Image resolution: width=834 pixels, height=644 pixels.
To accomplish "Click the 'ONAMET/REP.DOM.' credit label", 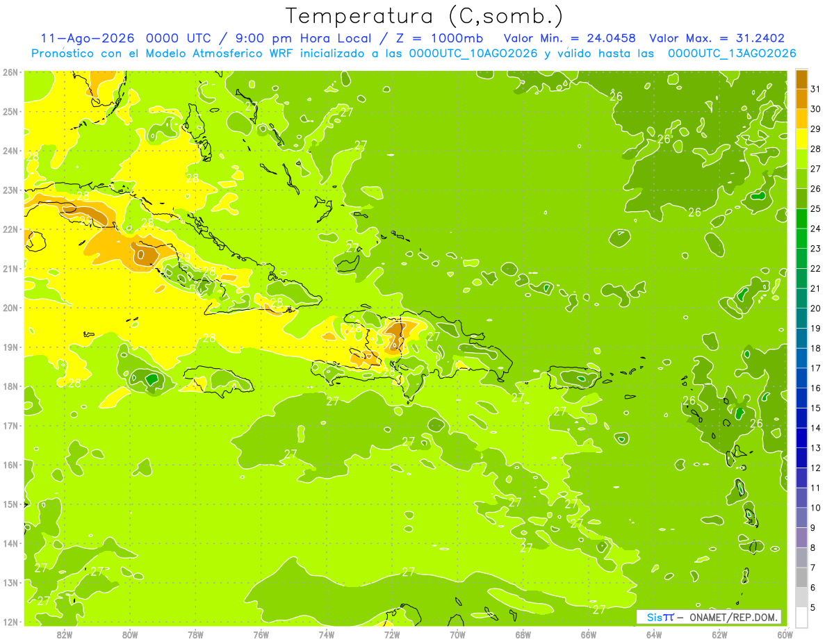I will pyautogui.click(x=734, y=617).
